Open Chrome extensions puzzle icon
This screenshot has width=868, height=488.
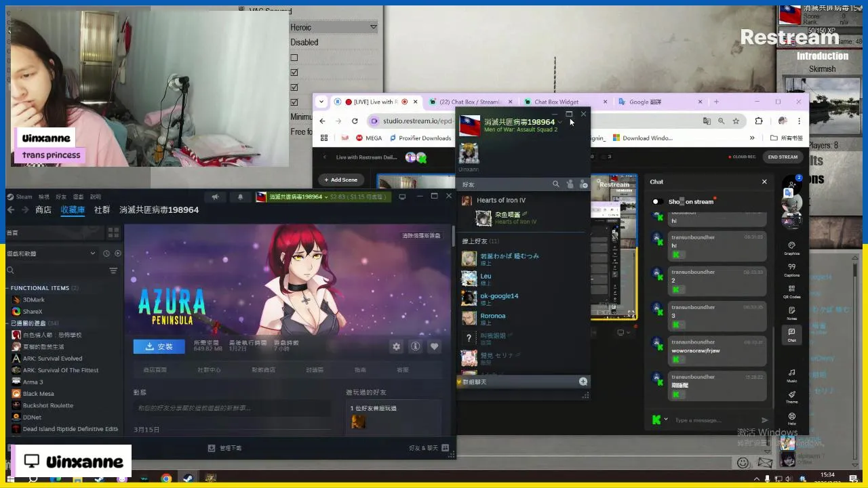[759, 121]
